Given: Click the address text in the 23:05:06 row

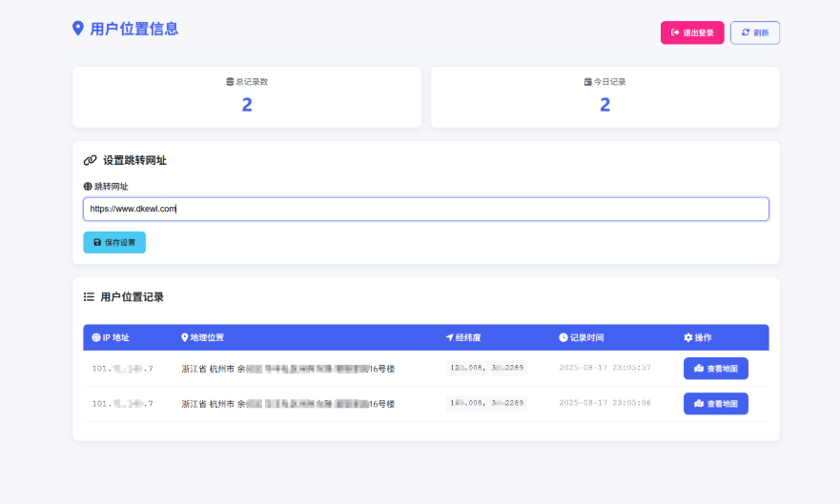Looking at the screenshot, I should point(288,404).
